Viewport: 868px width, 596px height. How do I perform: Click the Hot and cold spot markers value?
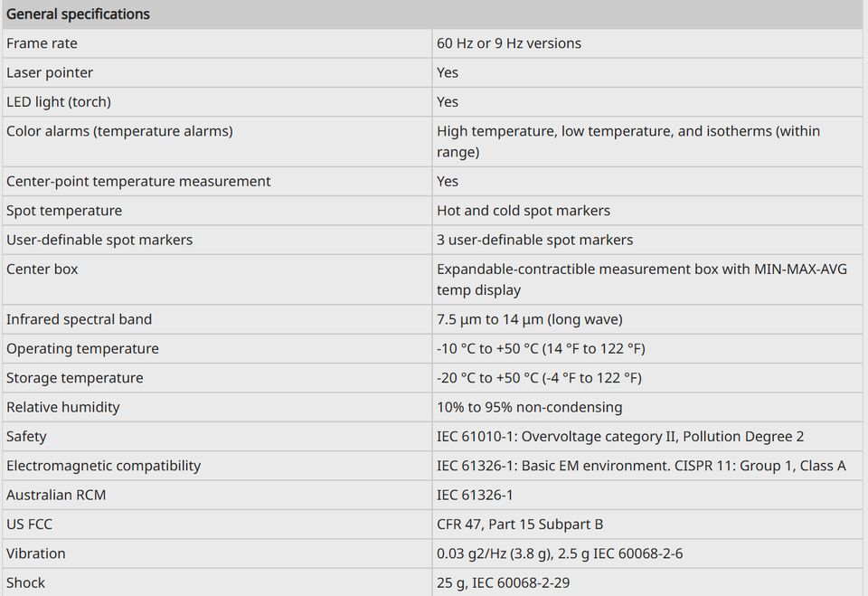524,211
